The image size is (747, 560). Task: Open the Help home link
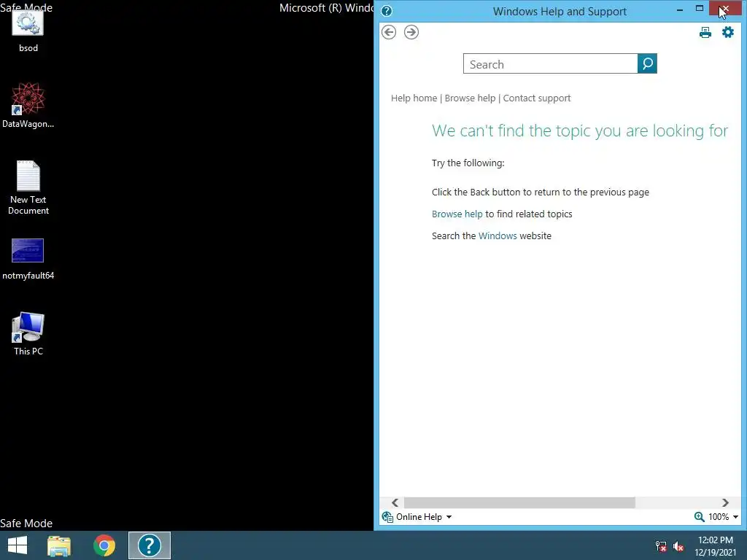(x=414, y=98)
